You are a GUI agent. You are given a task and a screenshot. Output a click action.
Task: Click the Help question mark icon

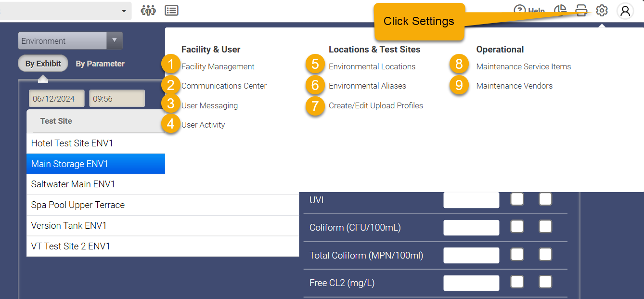[520, 11]
